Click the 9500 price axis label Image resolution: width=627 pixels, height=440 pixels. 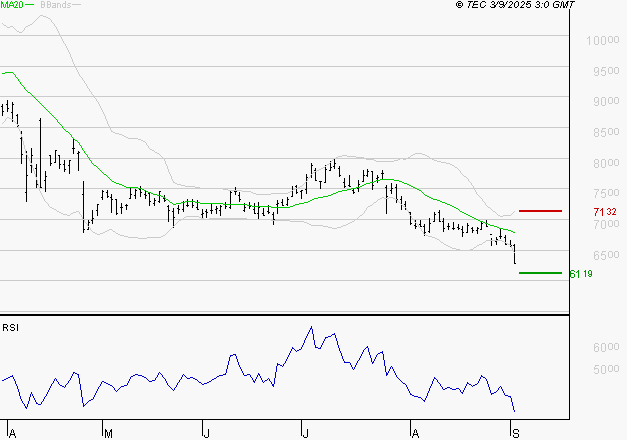click(x=606, y=71)
